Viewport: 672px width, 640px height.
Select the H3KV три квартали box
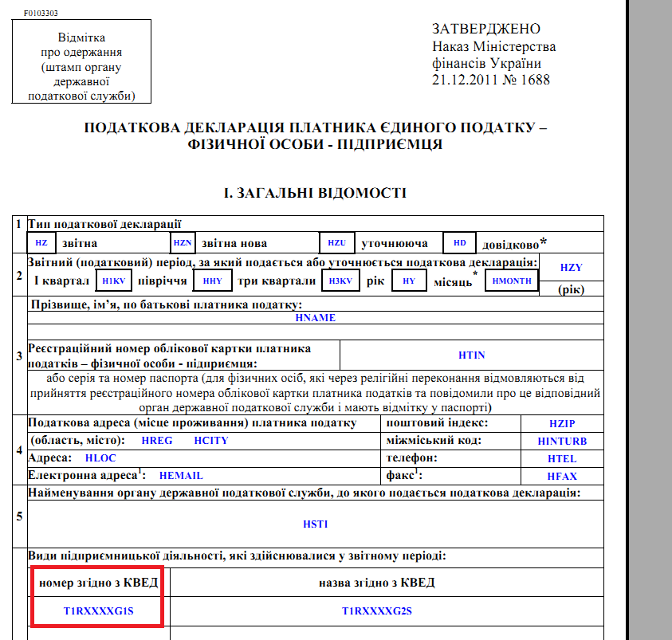[x=340, y=281]
